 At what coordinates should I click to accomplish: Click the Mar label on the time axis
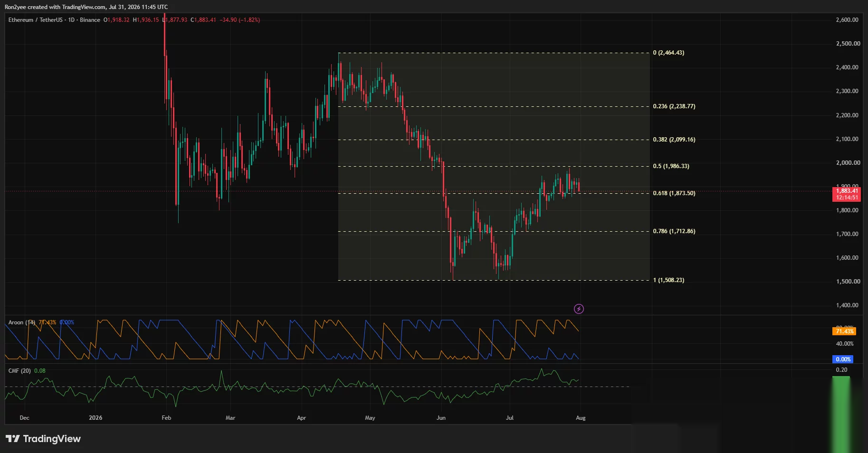(230, 418)
